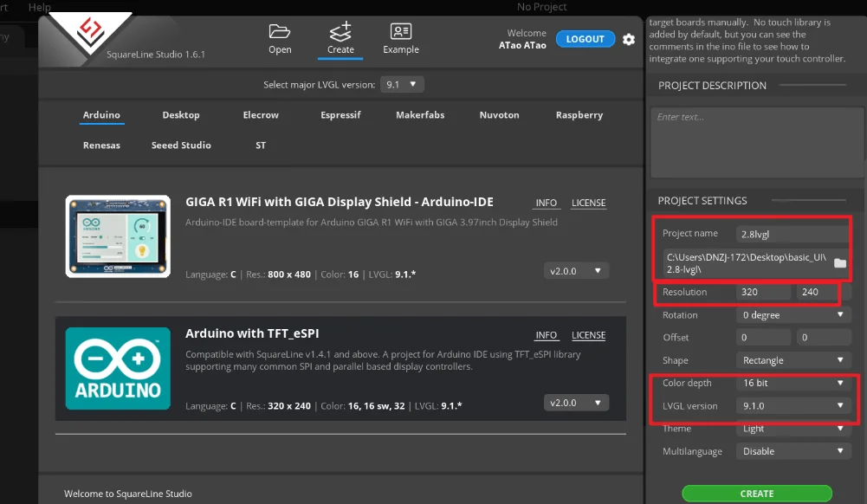867x504 pixels.
Task: Open the Multilanguage Disable dropdown
Action: click(x=793, y=451)
